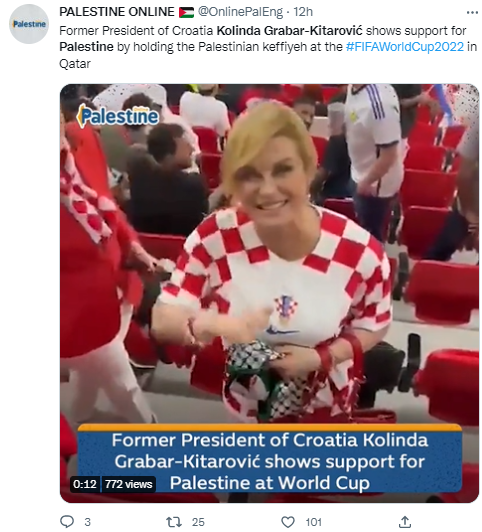
Task: Click the retweet count 25
Action: [198, 522]
